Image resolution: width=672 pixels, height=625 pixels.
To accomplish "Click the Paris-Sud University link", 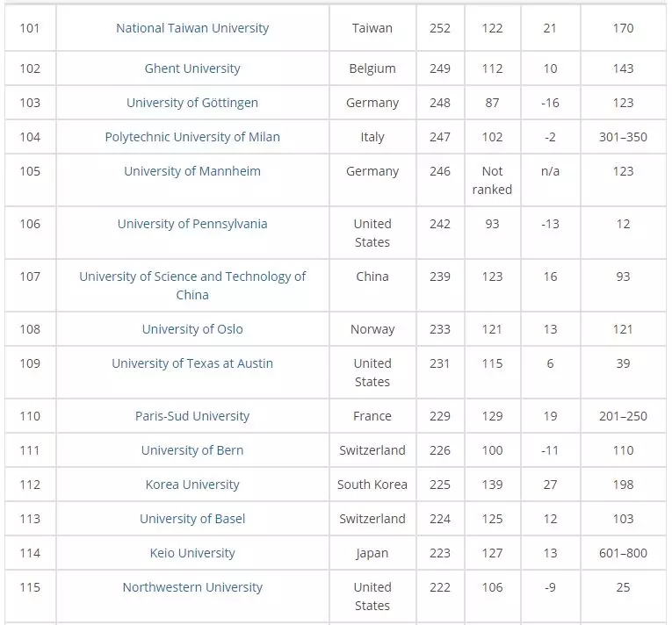I will coord(192,416).
